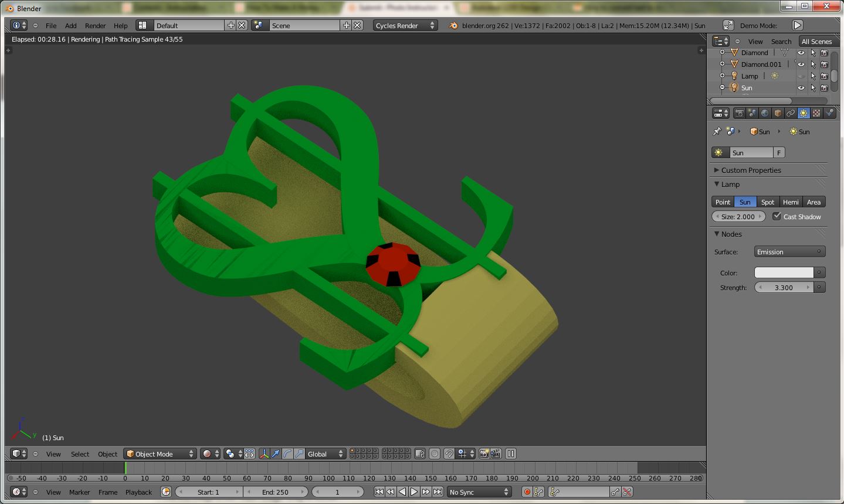Toggle proportional editing circle icon
The height and width of the screenshot is (504, 844).
[435, 454]
